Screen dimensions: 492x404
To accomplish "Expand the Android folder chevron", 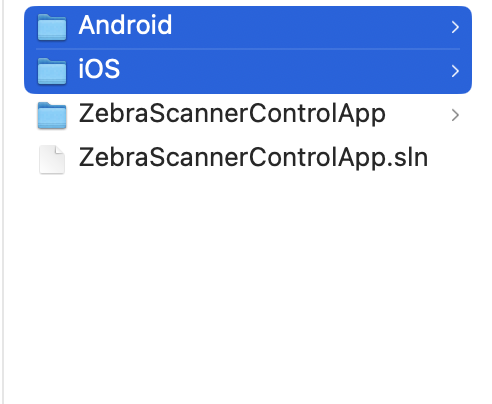I will (455, 27).
